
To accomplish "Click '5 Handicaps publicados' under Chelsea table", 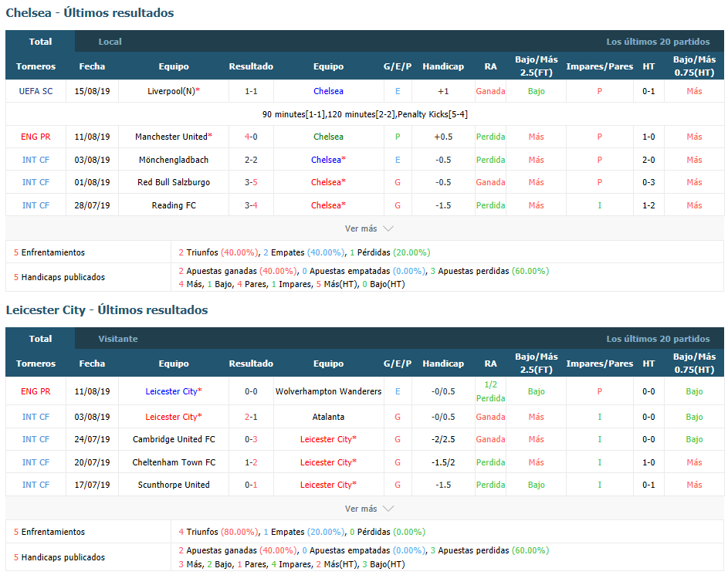I will (x=59, y=276).
